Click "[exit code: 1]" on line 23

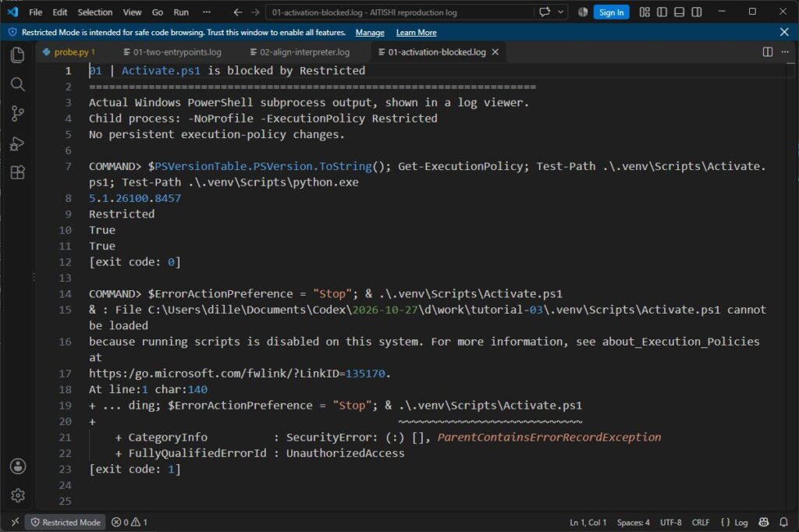[x=135, y=470]
